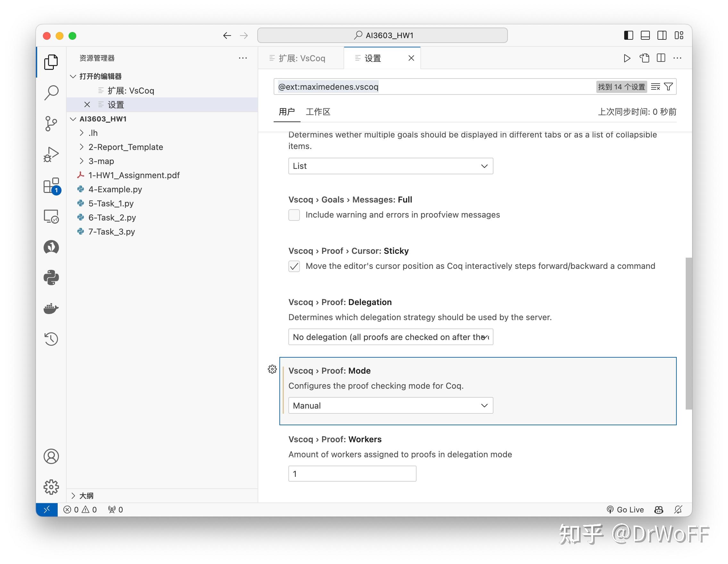
Task: Click Go Live in status bar
Action: [625, 509]
